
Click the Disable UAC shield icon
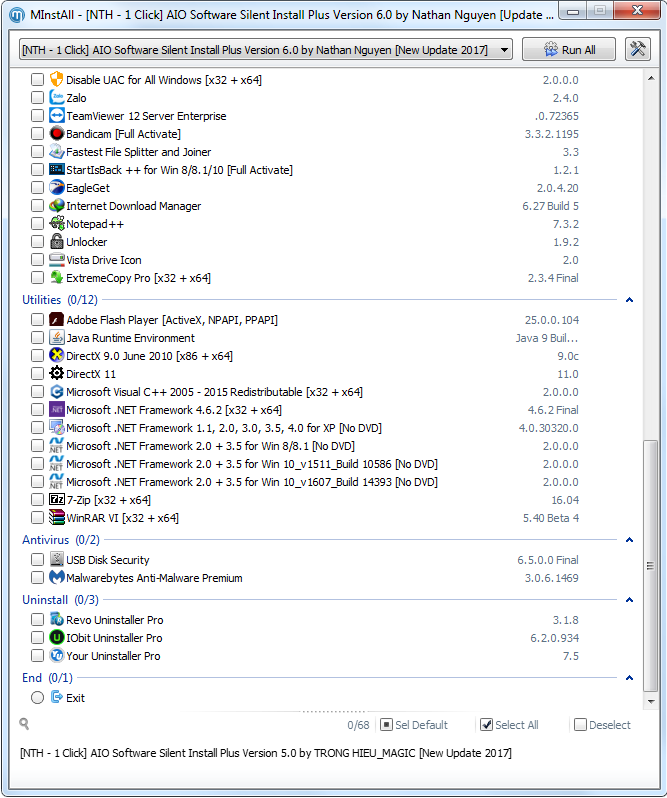click(56, 79)
